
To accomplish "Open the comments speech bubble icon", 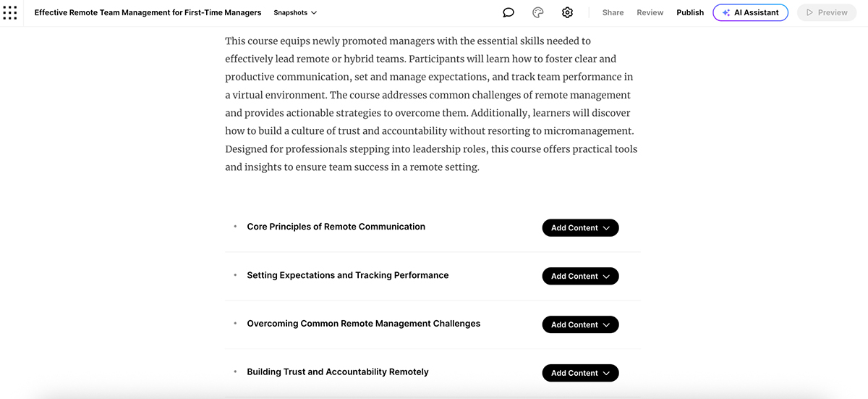I will tap(509, 12).
